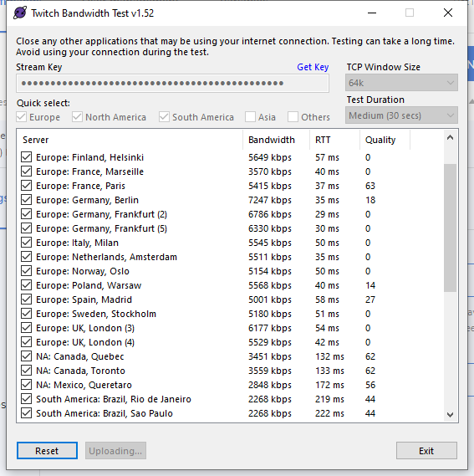This screenshot has height=476, width=474.
Task: Toggle the Asia quick select checkbox
Action: (x=250, y=117)
